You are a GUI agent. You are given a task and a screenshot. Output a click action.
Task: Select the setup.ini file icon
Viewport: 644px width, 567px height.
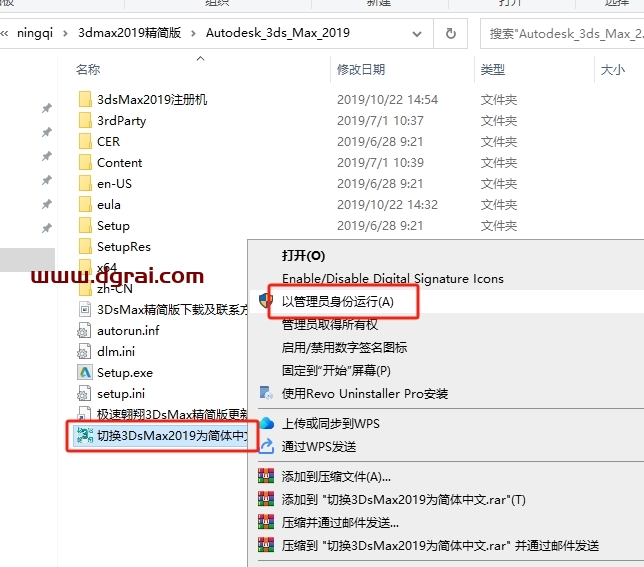coord(84,393)
